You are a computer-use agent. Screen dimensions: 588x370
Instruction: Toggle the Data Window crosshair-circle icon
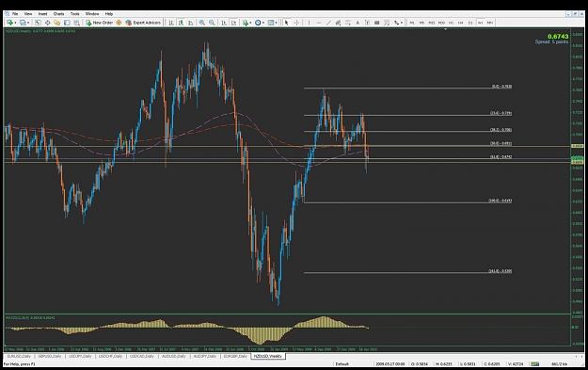48,23
